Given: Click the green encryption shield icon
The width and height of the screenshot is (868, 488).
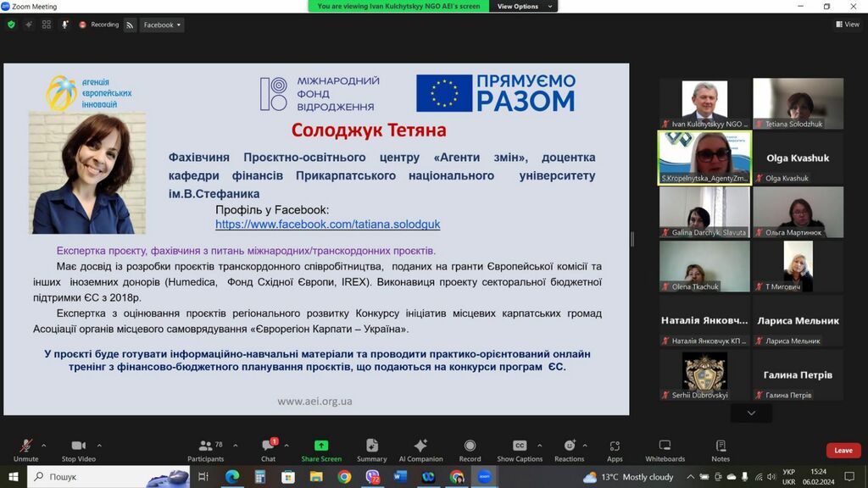Looking at the screenshot, I should click(x=11, y=25).
